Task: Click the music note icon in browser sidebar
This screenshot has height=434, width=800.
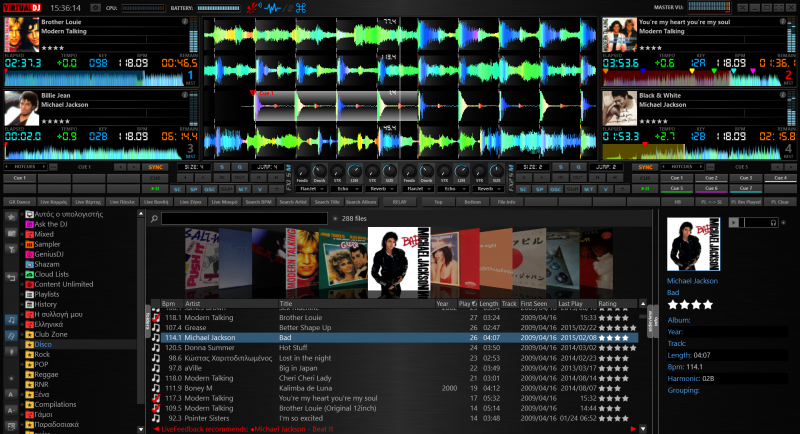Action: (11, 320)
